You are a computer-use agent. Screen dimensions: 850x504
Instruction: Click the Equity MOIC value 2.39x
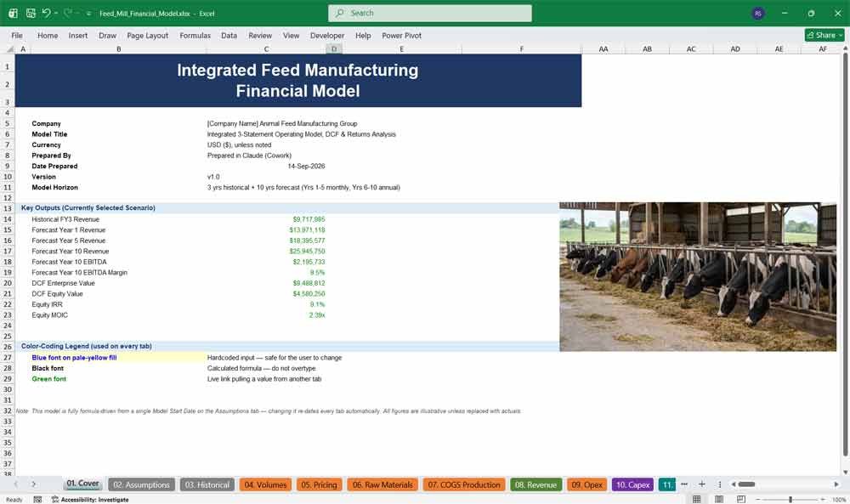coord(316,314)
